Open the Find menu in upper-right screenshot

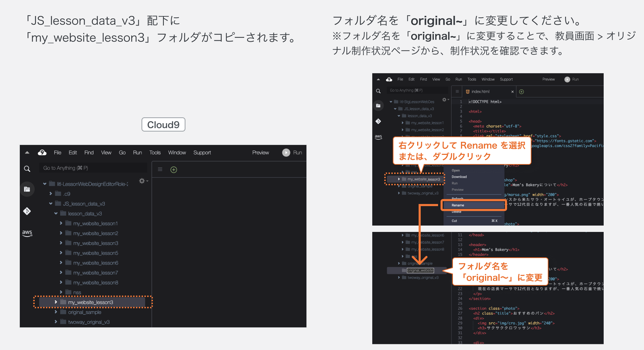424,79
